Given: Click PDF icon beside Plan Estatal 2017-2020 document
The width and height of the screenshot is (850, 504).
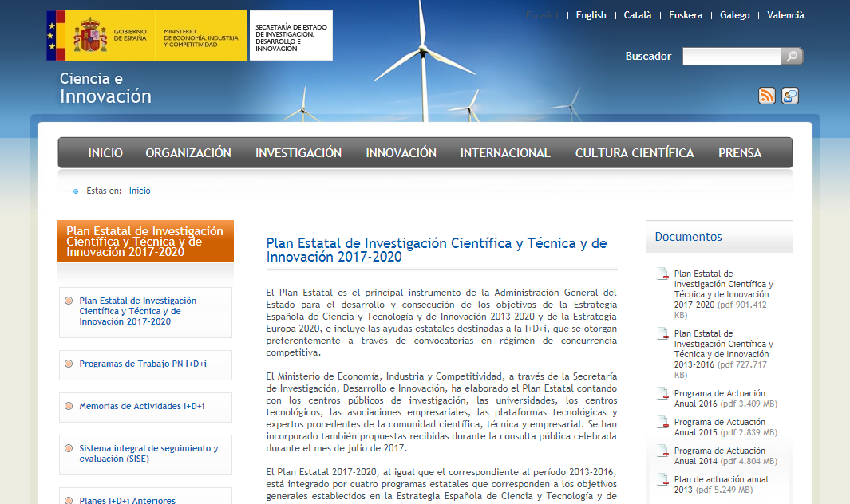Looking at the screenshot, I should pos(662,274).
